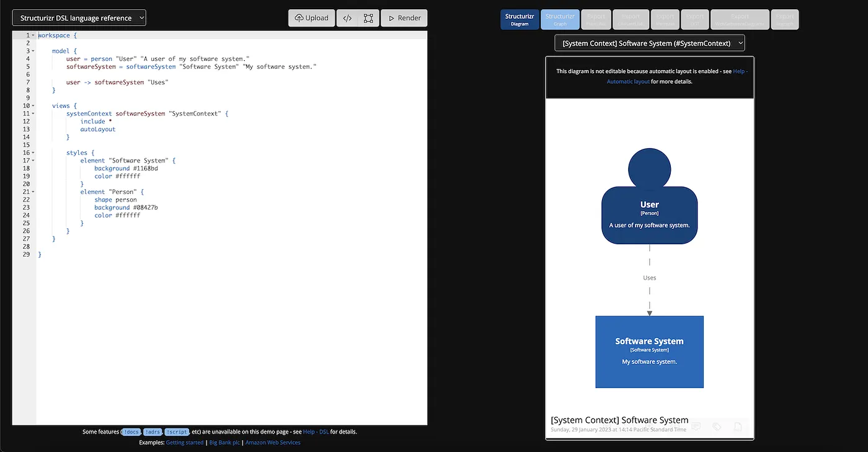The image size is (868, 452).
Task: Click the user = person "User" code line
Action: [158, 59]
